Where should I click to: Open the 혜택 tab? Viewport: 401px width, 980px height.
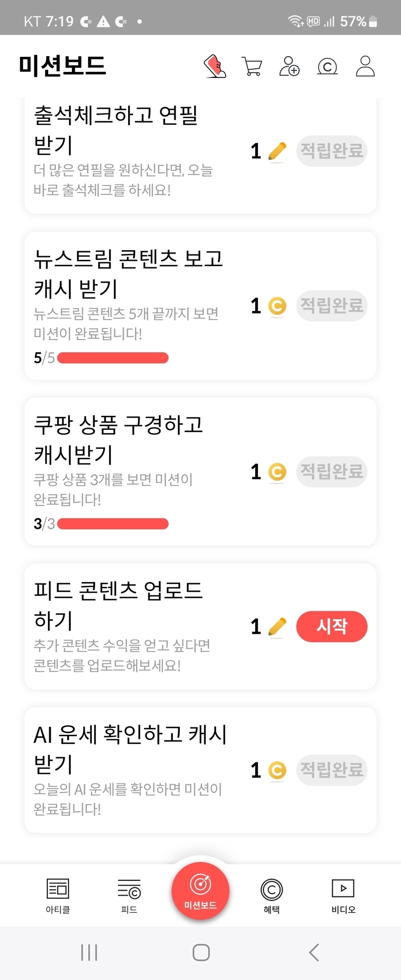272,895
